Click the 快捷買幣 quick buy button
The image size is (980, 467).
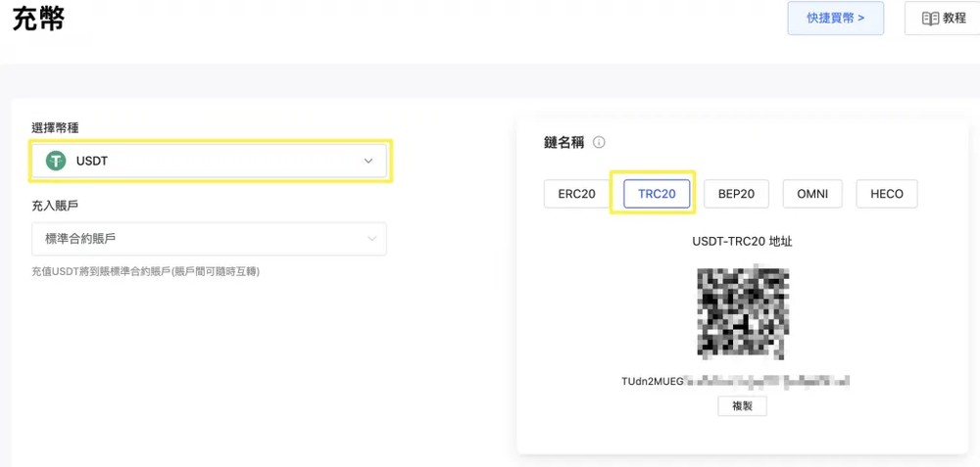click(x=836, y=18)
